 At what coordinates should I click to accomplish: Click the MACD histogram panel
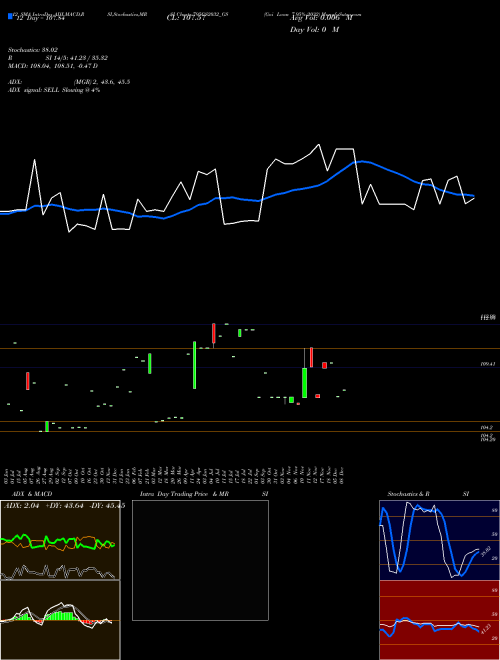pyautogui.click(x=60, y=620)
